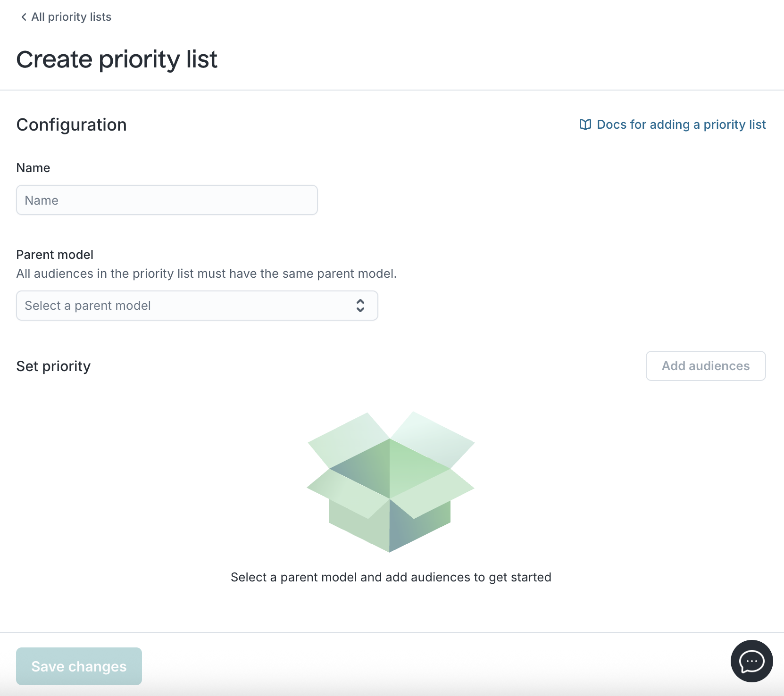Click the Name field label
Image resolution: width=784 pixels, height=696 pixels.
(33, 168)
